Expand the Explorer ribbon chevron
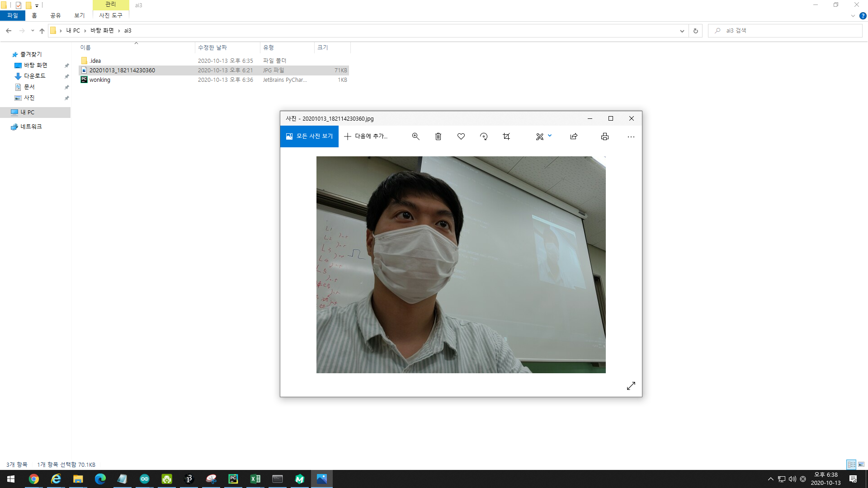Image resolution: width=868 pixels, height=488 pixels. coord(853,16)
